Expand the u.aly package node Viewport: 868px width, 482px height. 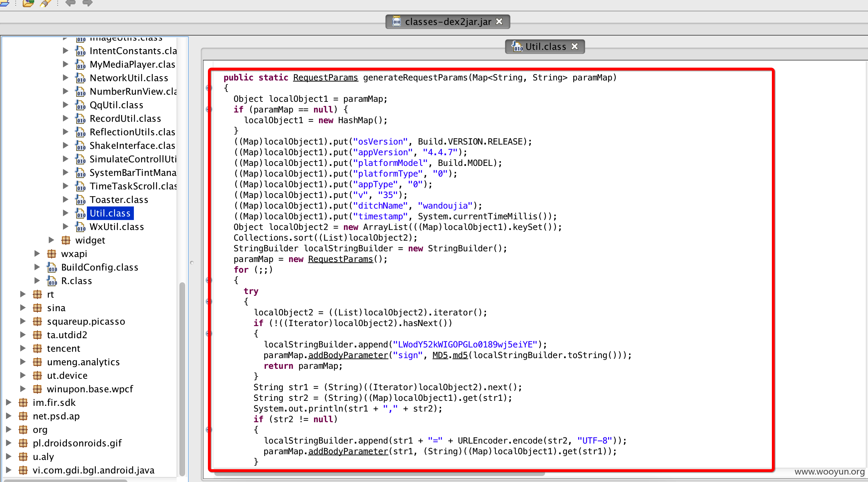[x=9, y=456]
